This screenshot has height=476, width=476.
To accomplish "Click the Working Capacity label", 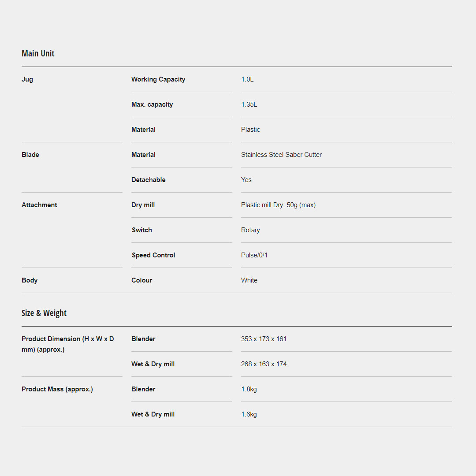I will pyautogui.click(x=158, y=79).
